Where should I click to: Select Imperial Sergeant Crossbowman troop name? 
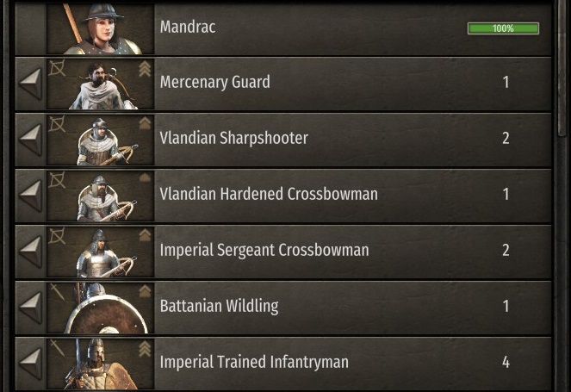click(x=264, y=250)
